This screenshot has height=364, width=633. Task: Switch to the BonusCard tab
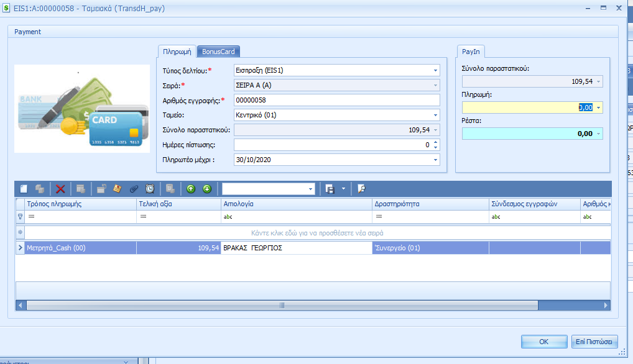click(x=218, y=52)
